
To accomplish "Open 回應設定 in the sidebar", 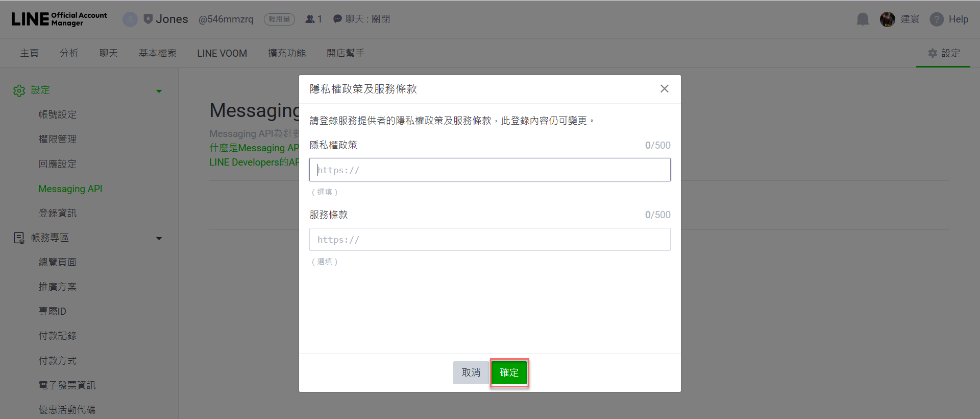I will (58, 164).
